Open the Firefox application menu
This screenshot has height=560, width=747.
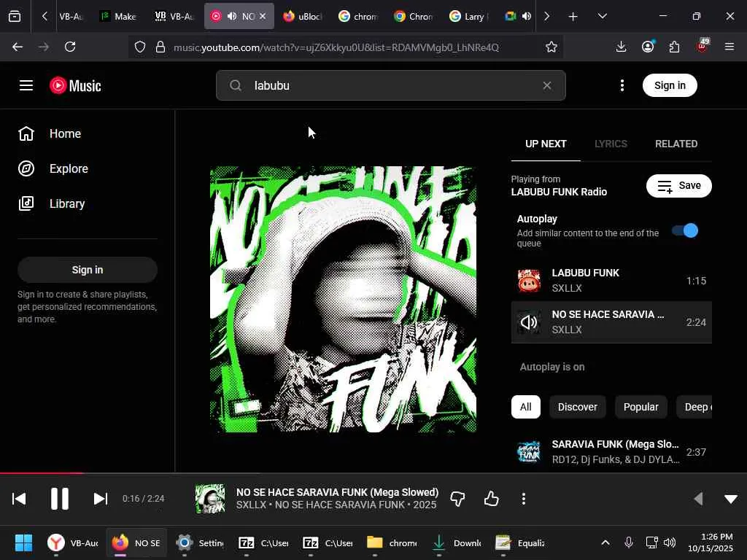729,47
